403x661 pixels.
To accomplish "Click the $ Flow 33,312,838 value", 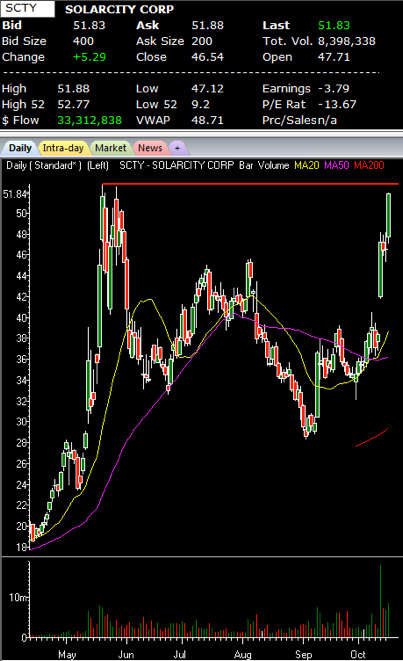I will coord(89,120).
